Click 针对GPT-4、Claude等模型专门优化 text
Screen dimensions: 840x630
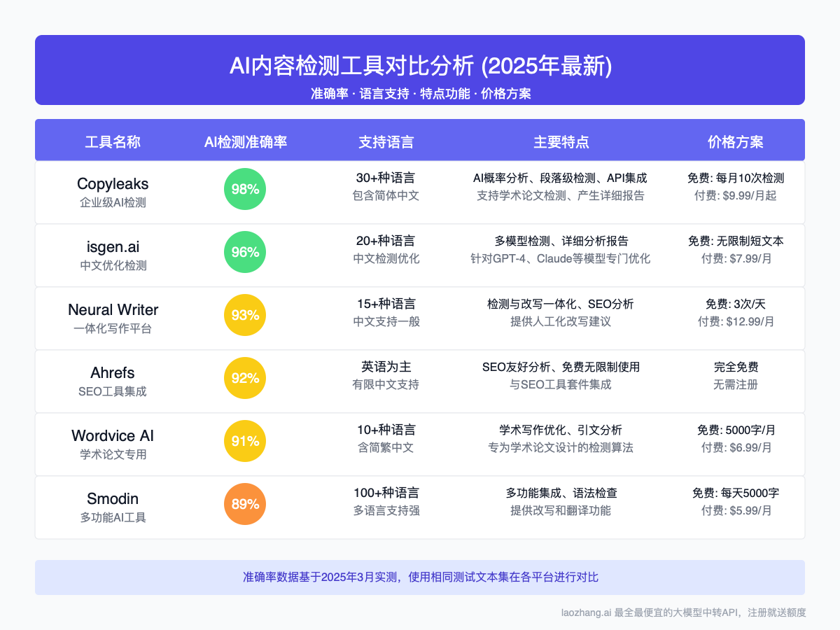pos(561,258)
